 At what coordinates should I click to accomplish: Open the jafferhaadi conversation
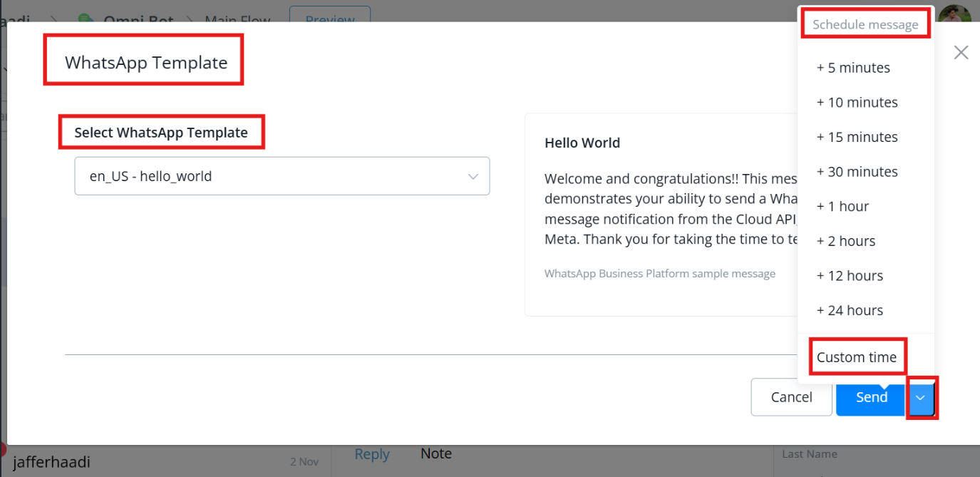click(52, 462)
